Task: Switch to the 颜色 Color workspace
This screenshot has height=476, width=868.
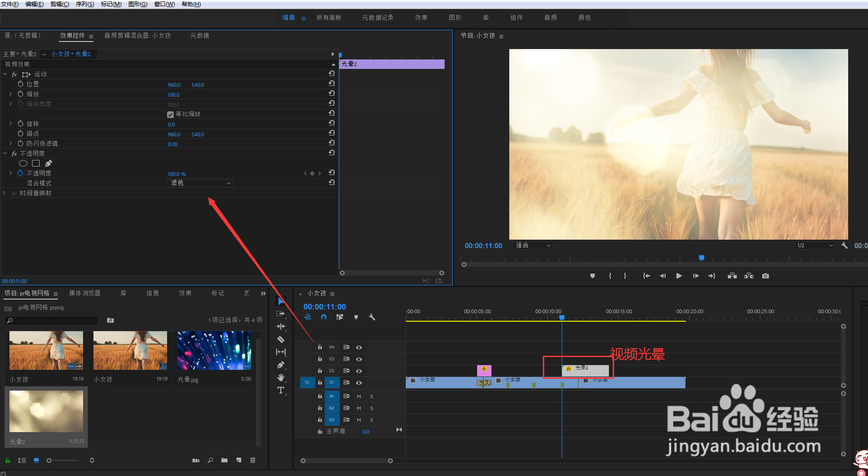Action: (584, 17)
